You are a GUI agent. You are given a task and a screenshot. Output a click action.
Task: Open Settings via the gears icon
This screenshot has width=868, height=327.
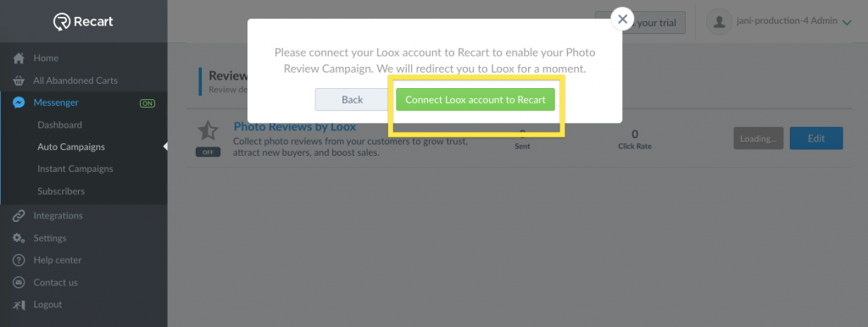[19, 238]
